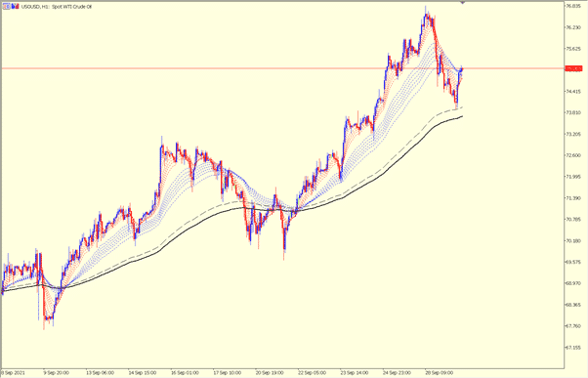Click the 14 Sep 15:00 time label
Screen dimensions: 588x378
tap(143, 373)
